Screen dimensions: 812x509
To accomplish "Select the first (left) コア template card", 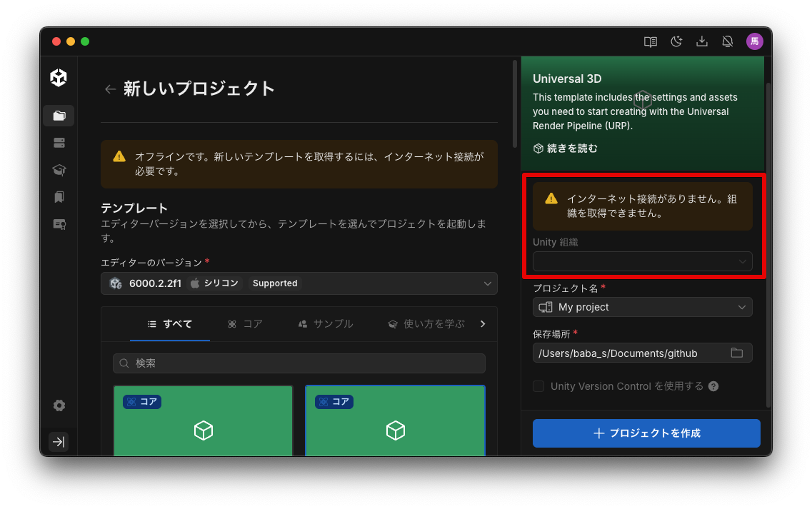I will (203, 420).
